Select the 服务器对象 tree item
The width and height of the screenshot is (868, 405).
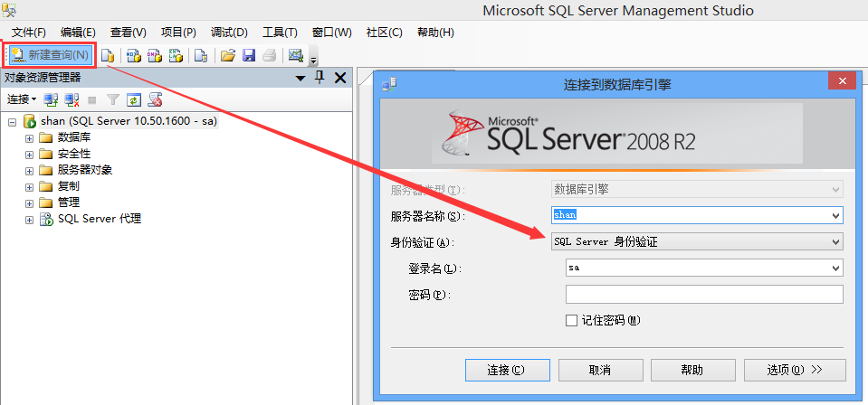pyautogui.click(x=85, y=170)
